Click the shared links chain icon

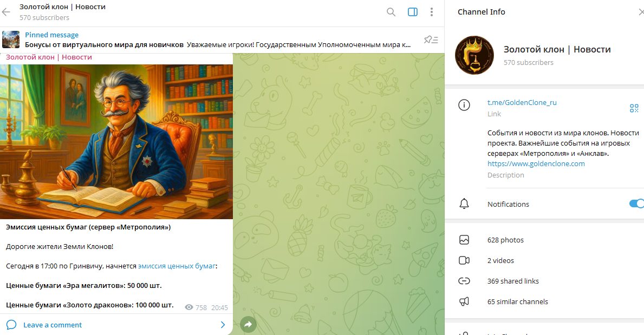pos(464,281)
